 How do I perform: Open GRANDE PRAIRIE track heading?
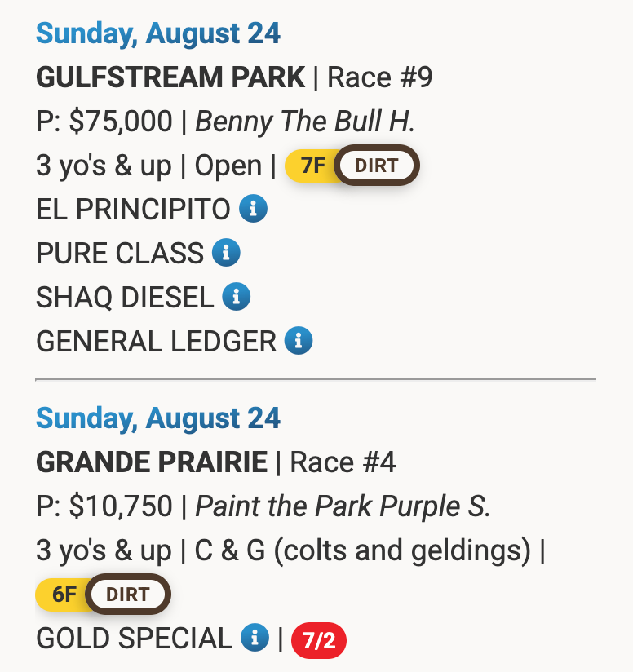[x=152, y=462]
